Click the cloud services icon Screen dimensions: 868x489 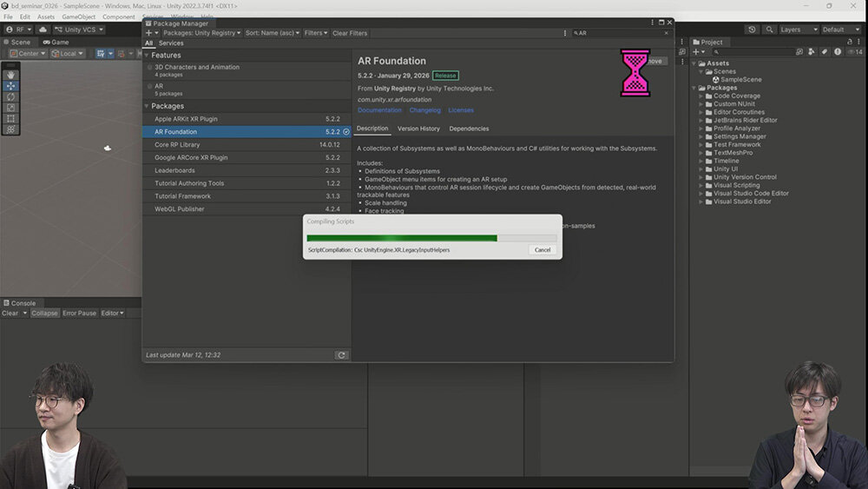pos(43,30)
